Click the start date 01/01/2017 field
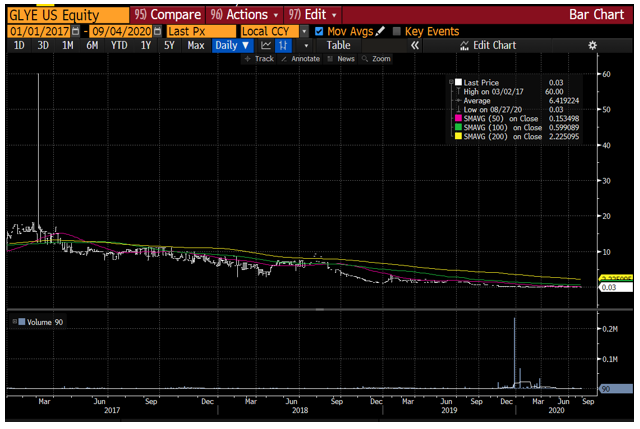640x429 pixels. point(39,31)
